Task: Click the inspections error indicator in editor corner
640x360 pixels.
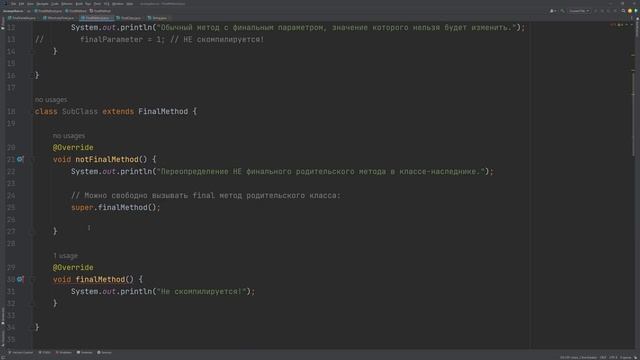Action: pyautogui.click(x=613, y=24)
